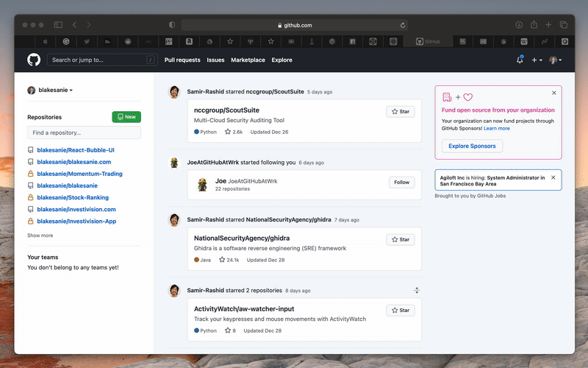Go back in Safari history
The image size is (588, 368).
pyautogui.click(x=75, y=25)
